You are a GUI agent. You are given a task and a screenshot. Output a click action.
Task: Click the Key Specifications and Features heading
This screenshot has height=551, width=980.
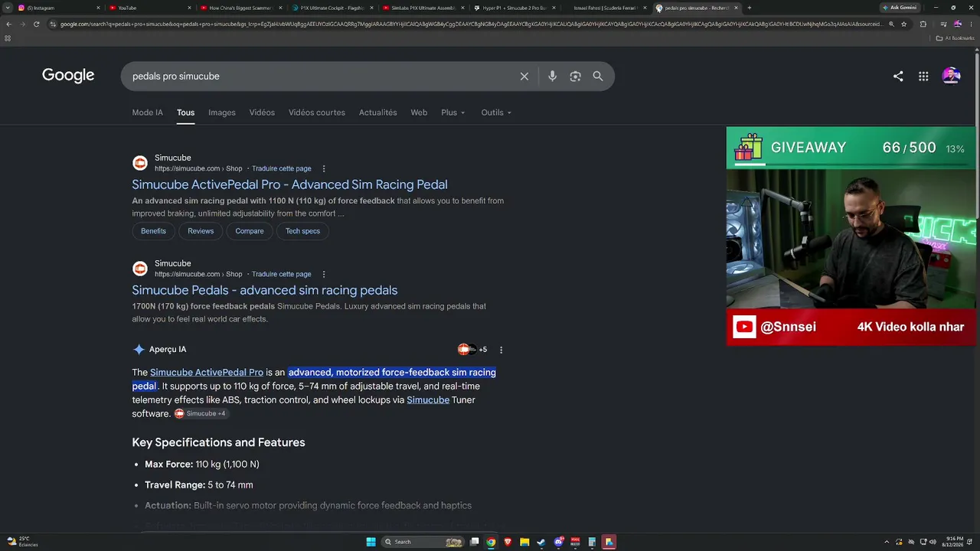pos(218,442)
